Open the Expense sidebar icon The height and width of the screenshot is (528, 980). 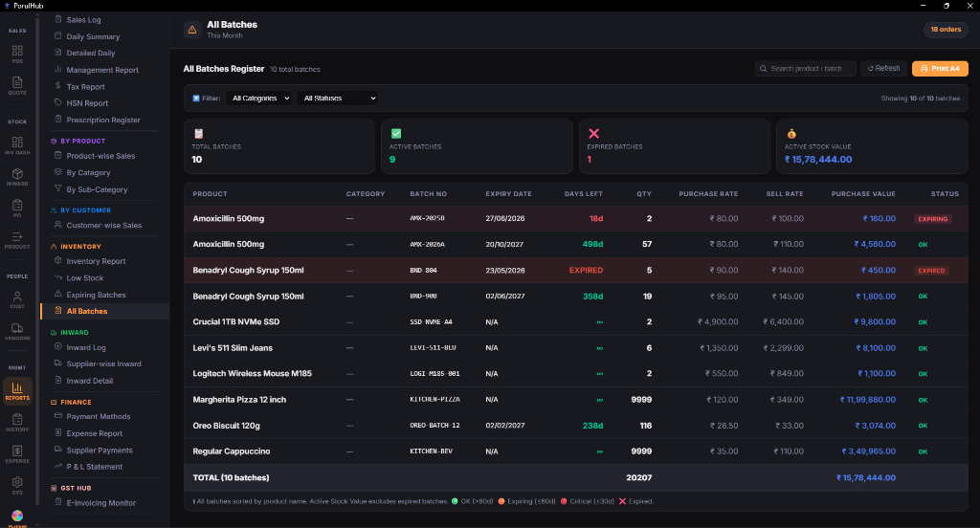(17, 454)
